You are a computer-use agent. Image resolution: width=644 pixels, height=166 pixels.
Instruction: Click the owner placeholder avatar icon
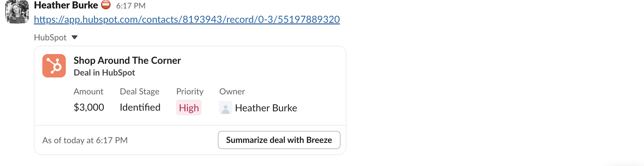[225, 108]
